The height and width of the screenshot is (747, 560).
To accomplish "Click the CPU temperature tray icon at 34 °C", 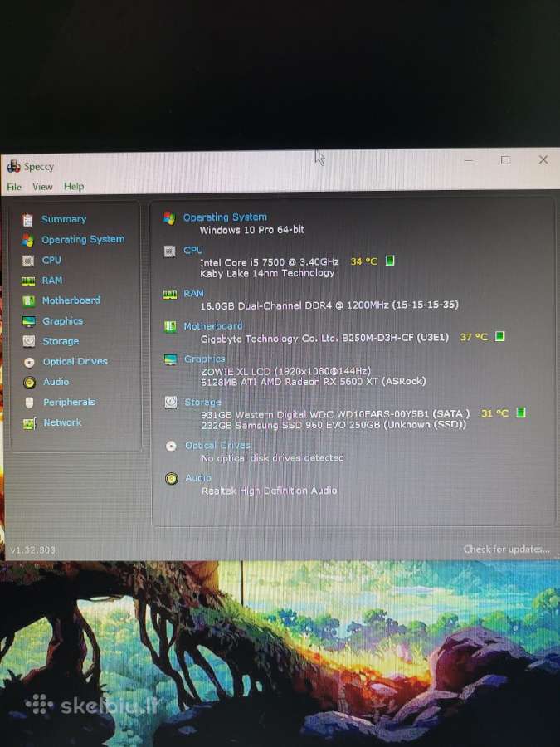I will 390,261.
